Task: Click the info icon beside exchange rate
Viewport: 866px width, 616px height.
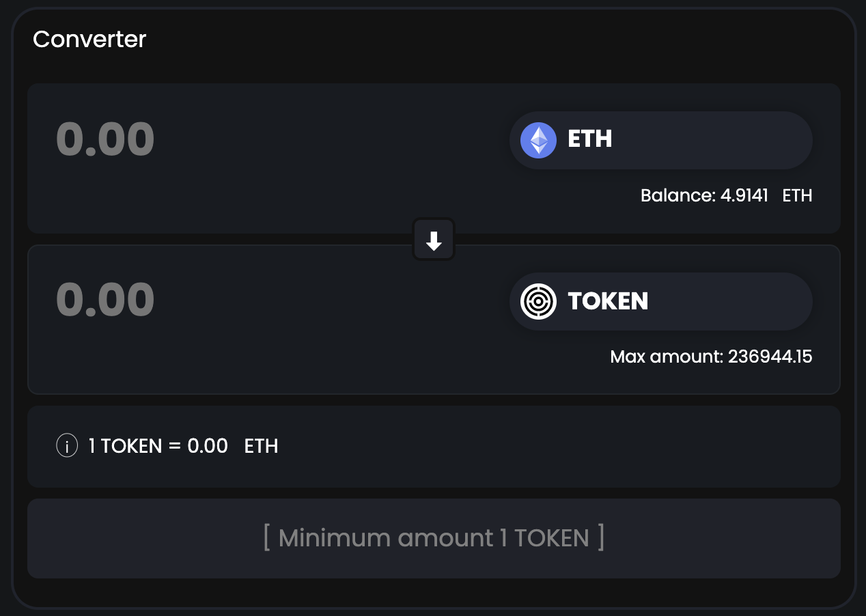Action: [66, 447]
